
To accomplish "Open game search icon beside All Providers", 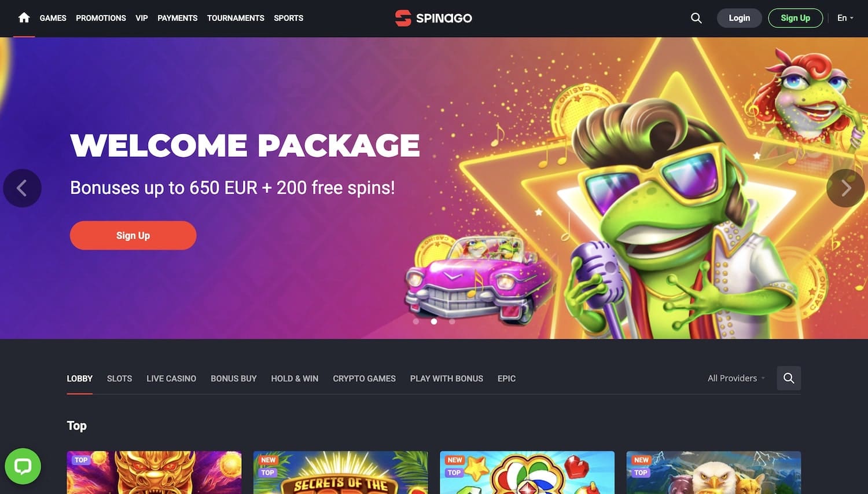I will point(789,378).
